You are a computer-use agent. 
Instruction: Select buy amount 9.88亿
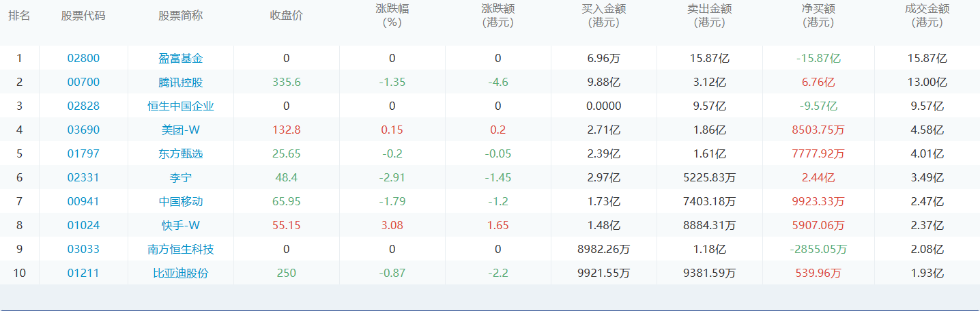pyautogui.click(x=603, y=83)
